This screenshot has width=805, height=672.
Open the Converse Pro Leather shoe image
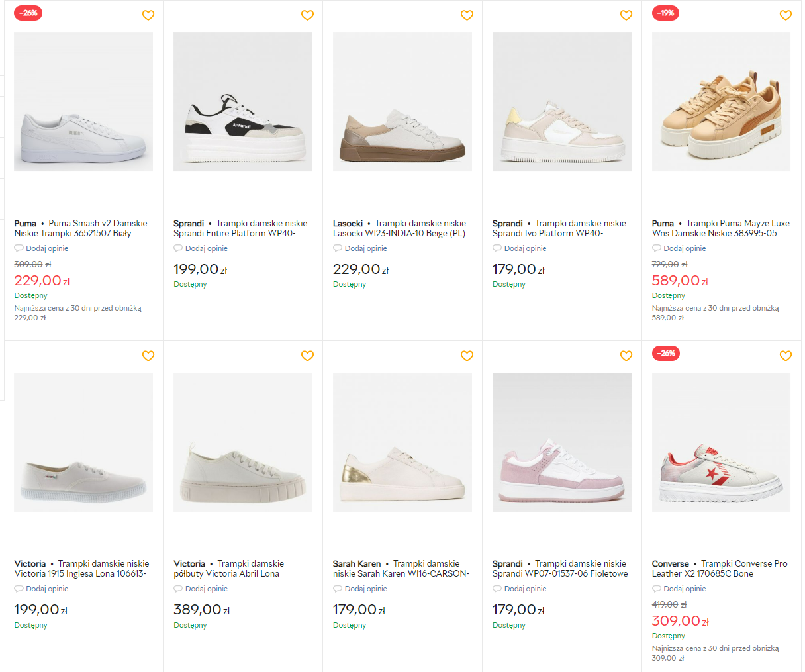pyautogui.click(x=721, y=442)
